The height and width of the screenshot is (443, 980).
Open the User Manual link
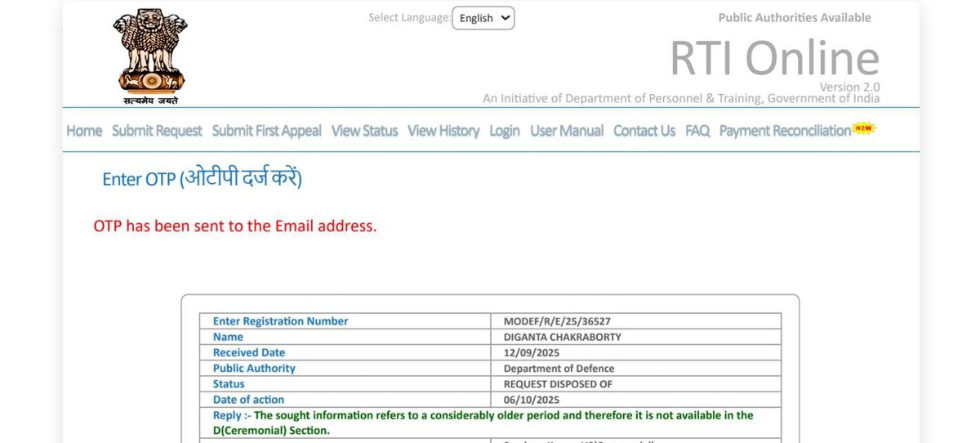point(567,131)
